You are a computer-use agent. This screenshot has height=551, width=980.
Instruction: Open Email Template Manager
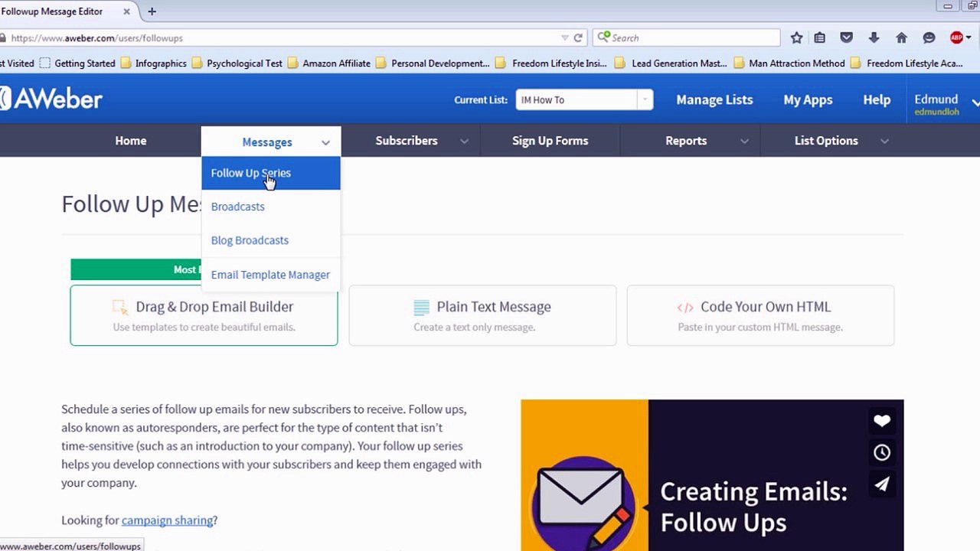(x=270, y=275)
